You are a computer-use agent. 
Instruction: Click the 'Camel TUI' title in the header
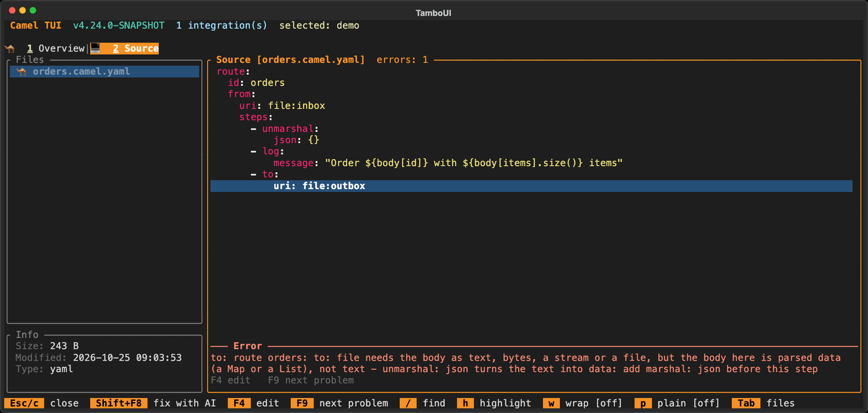36,25
